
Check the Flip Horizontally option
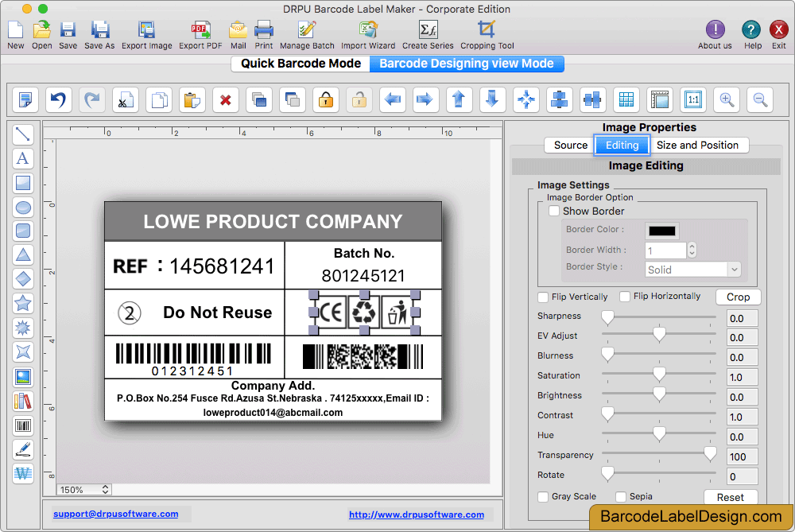pos(625,296)
